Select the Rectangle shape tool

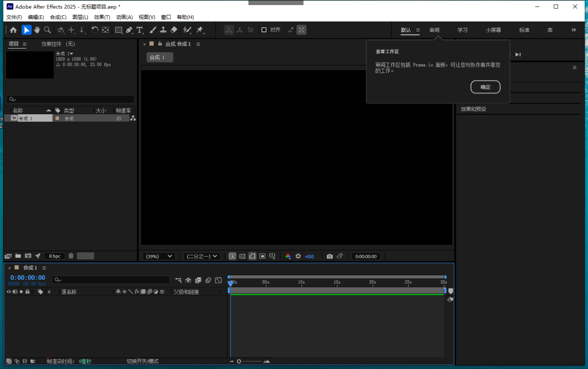(118, 30)
